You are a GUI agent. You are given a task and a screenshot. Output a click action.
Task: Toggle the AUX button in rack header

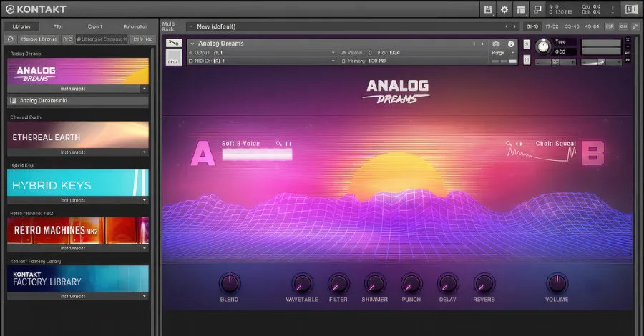[623, 26]
